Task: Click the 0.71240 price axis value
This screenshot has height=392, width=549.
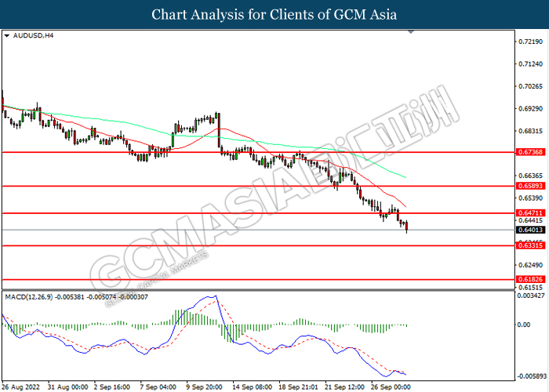Action: click(531, 64)
